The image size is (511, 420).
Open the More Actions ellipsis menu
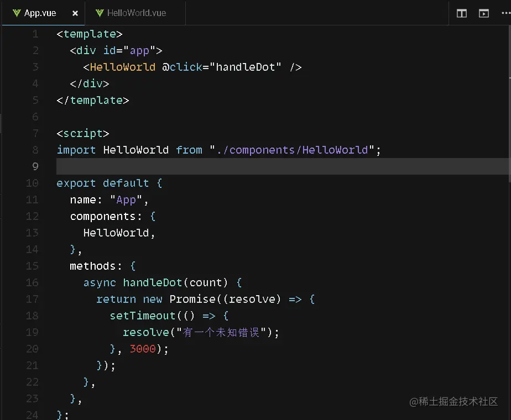click(506, 13)
